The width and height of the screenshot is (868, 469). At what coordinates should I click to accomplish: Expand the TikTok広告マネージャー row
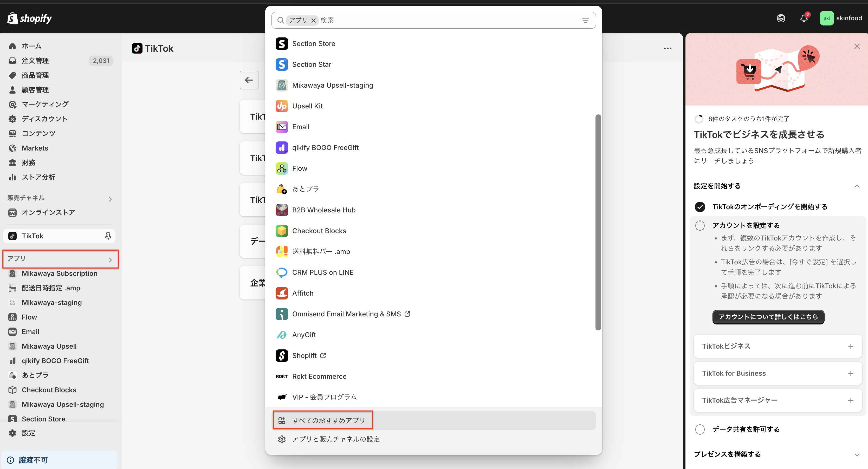(x=778, y=400)
